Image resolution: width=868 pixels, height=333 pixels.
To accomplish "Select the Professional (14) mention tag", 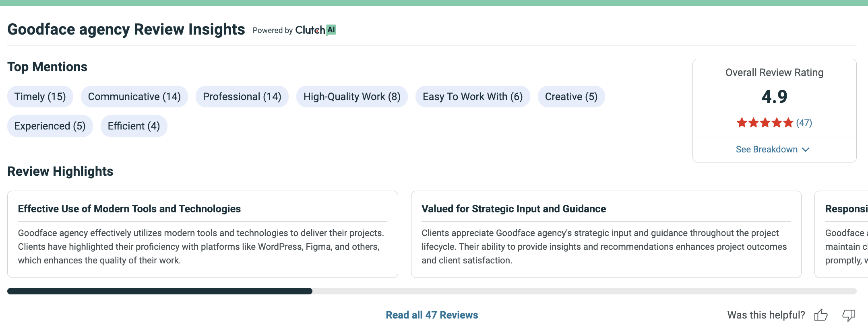I will pyautogui.click(x=242, y=97).
